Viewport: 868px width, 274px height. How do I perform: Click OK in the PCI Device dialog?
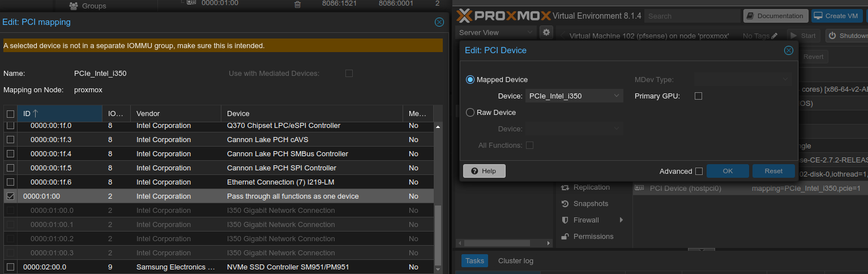coord(728,171)
